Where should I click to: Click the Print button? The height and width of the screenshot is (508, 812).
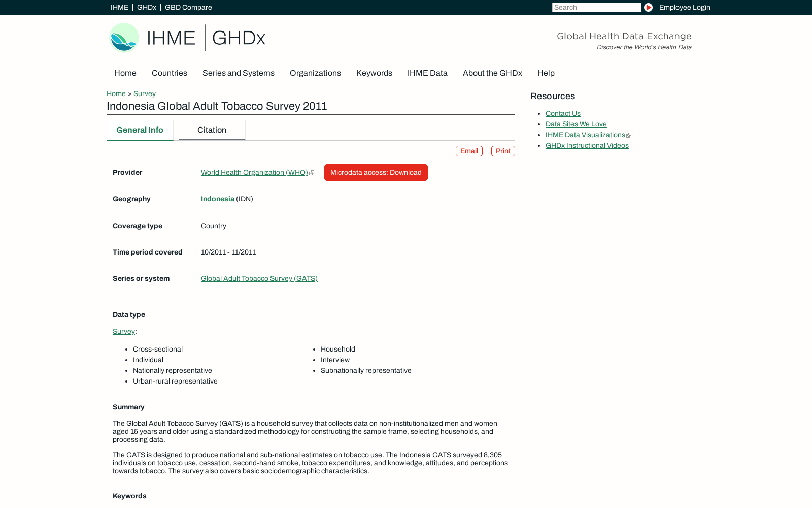click(x=503, y=151)
